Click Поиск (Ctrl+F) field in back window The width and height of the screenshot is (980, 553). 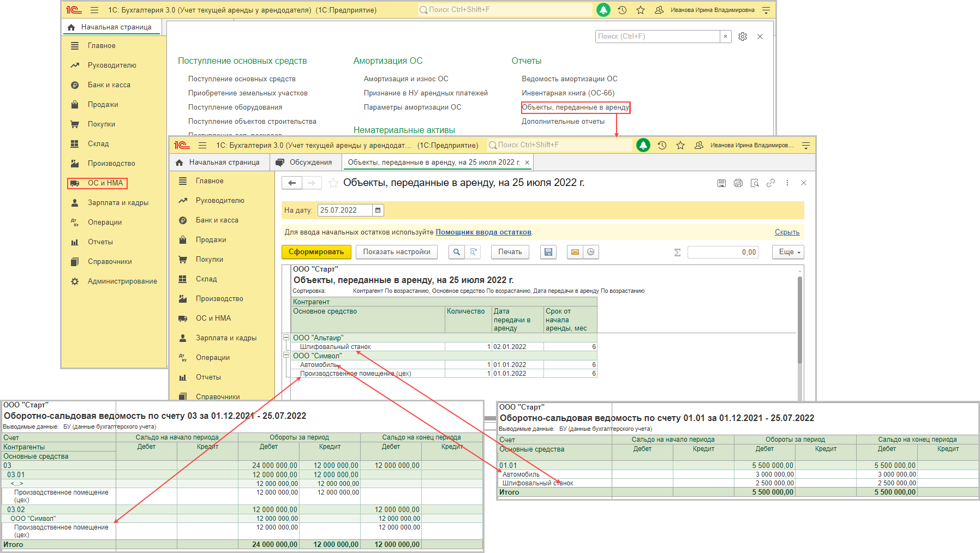pyautogui.click(x=658, y=37)
